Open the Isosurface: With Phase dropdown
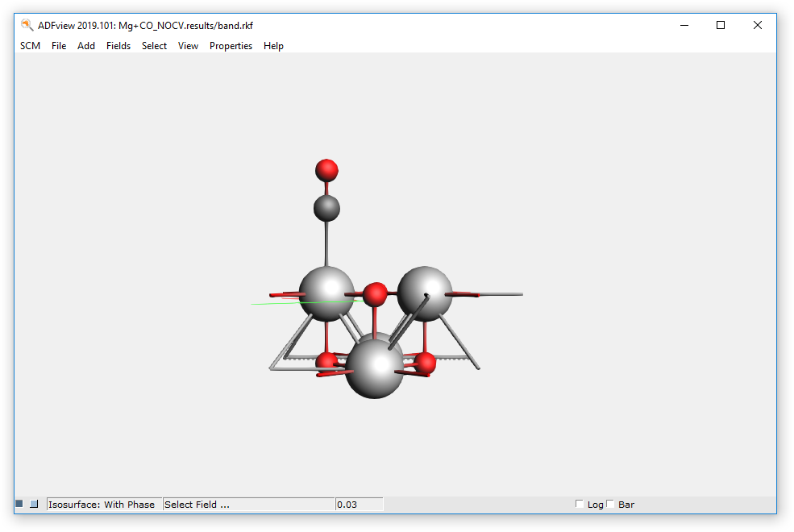794x532 pixels. 103,504
